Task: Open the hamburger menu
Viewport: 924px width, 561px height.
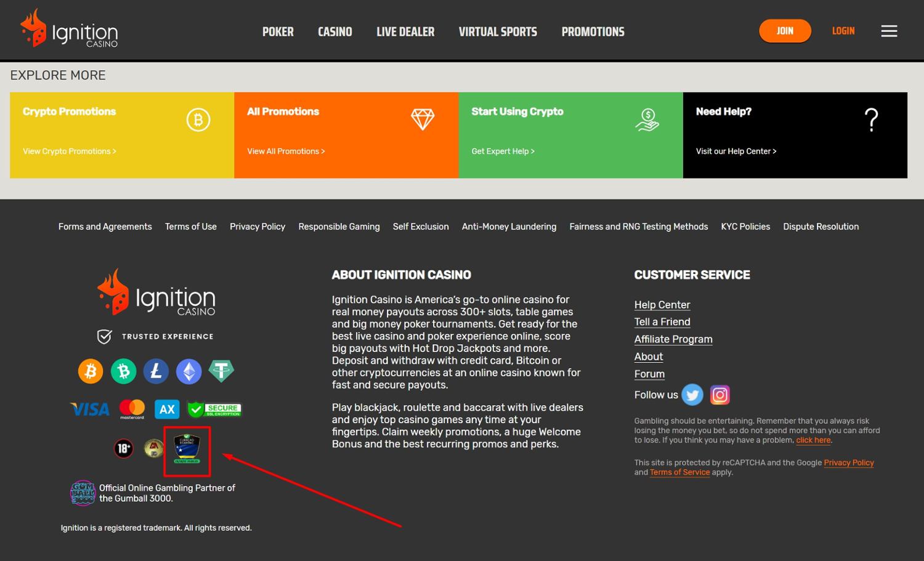Action: [889, 31]
